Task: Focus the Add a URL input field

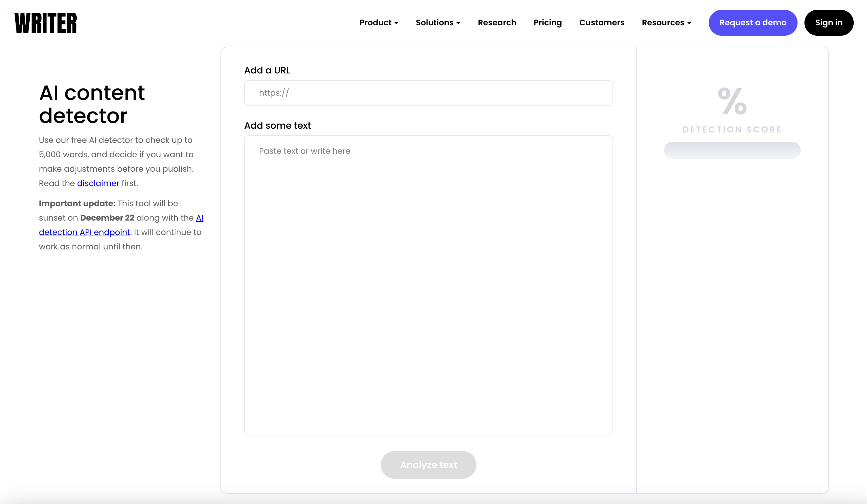Action: [x=428, y=93]
